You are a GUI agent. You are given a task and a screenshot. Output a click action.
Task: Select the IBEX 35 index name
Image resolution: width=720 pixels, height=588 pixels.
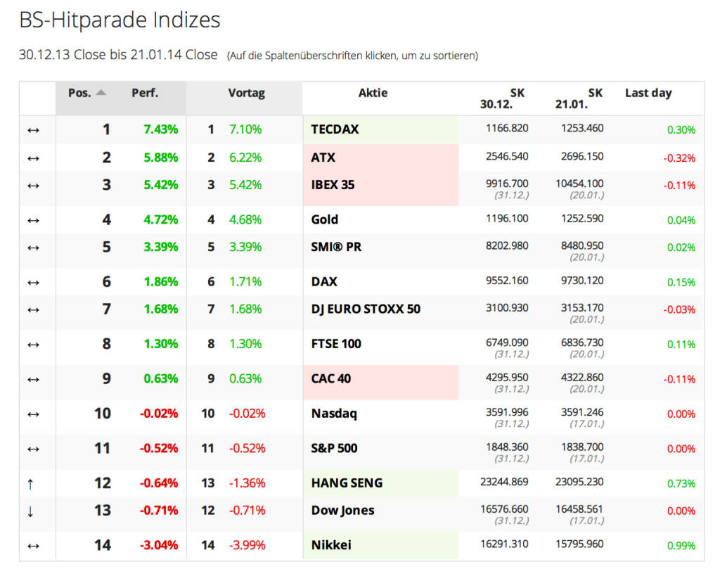[333, 185]
